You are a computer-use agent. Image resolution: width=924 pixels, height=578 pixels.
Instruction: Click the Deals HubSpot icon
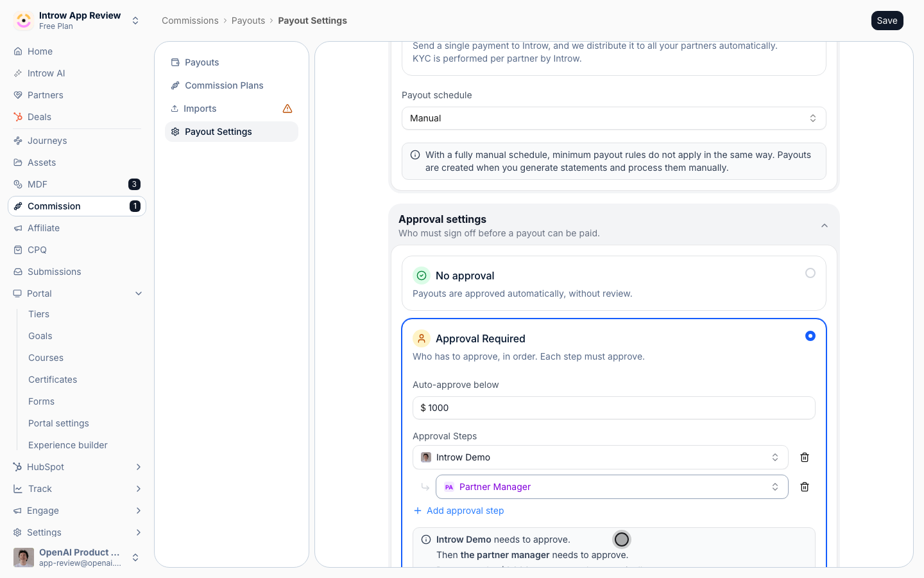pos(18,117)
